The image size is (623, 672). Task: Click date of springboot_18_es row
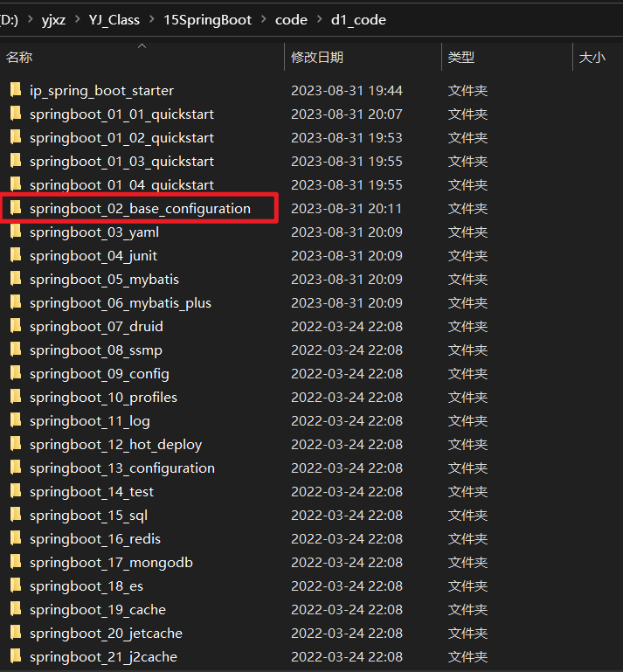click(347, 585)
